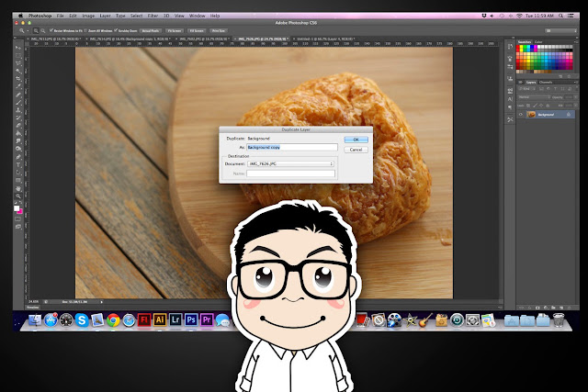The width and height of the screenshot is (588, 392).
Task: Open the History panel icon
Action: tap(510, 47)
